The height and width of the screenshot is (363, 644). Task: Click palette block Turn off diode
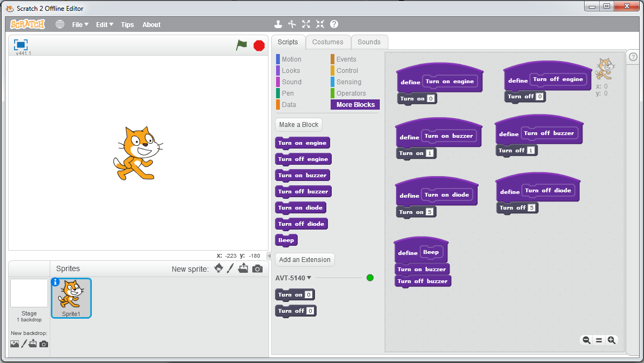[301, 224]
